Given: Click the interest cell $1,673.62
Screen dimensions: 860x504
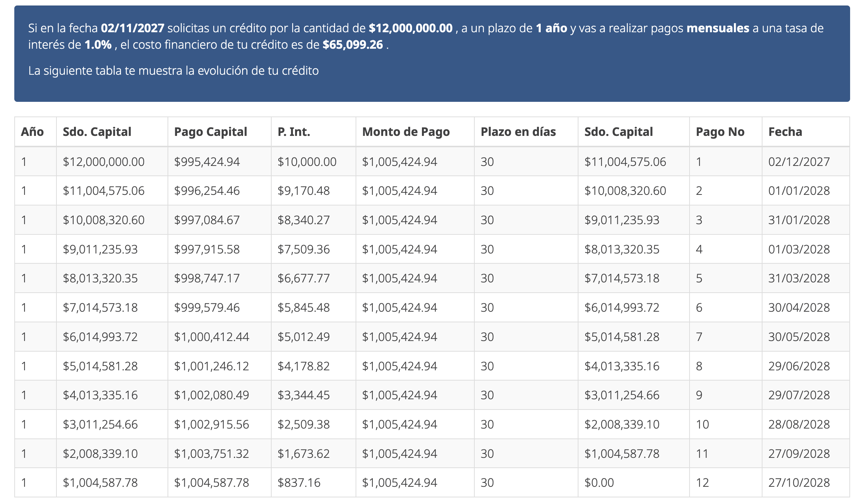Looking at the screenshot, I should pyautogui.click(x=313, y=453).
